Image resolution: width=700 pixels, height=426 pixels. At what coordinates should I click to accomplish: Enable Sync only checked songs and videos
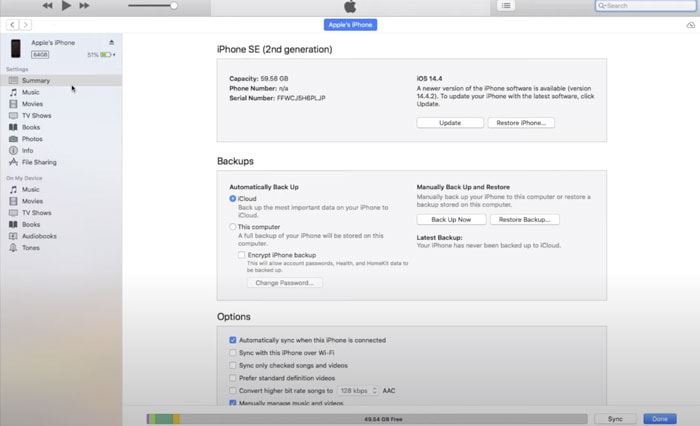pos(233,365)
